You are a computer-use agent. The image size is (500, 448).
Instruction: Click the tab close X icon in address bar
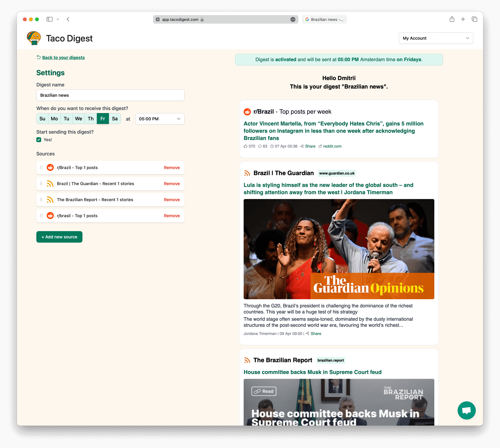coord(158,19)
